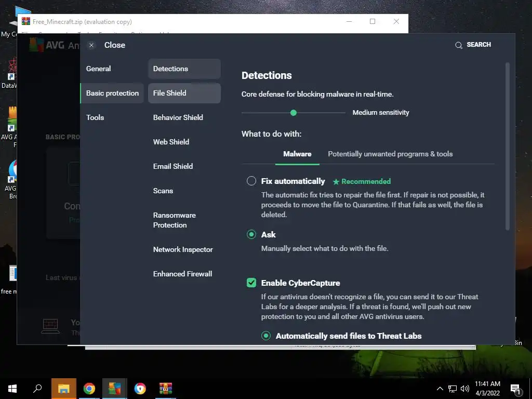This screenshot has width=532, height=399.
Task: Maximize the Free_Minecraft.zip WinRAR window
Action: click(373, 21)
